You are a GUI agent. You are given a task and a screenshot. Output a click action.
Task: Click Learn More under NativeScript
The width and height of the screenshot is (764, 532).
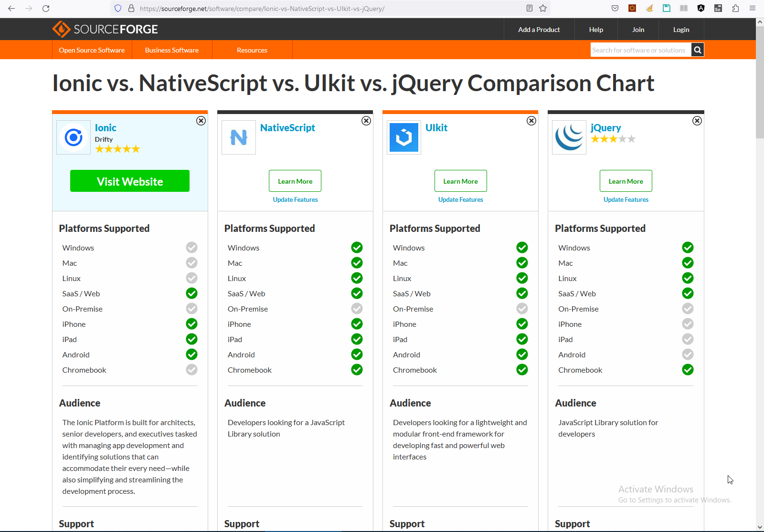click(x=295, y=181)
